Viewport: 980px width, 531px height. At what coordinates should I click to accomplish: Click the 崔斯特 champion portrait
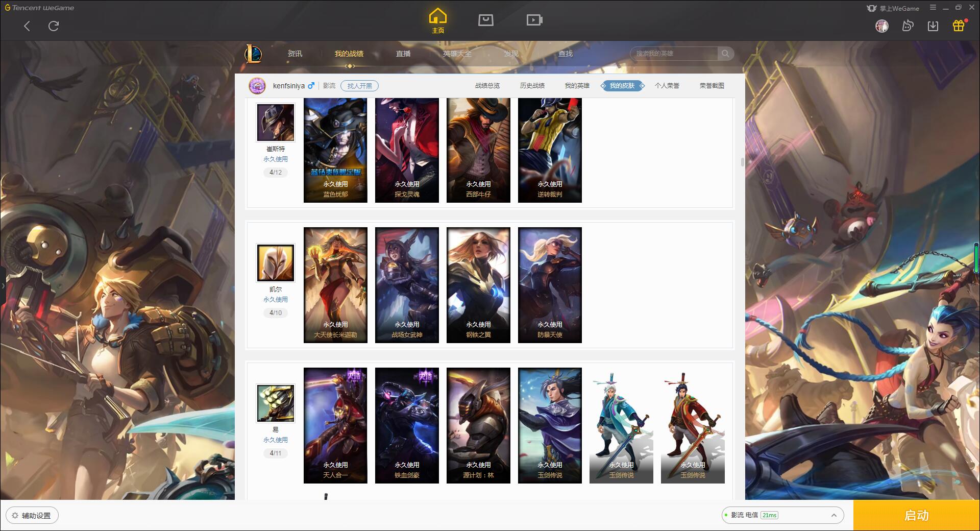(x=276, y=123)
